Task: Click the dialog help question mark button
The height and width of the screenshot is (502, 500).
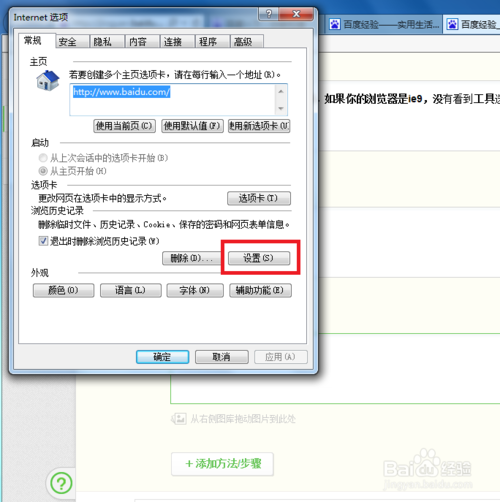Action: pos(268,14)
